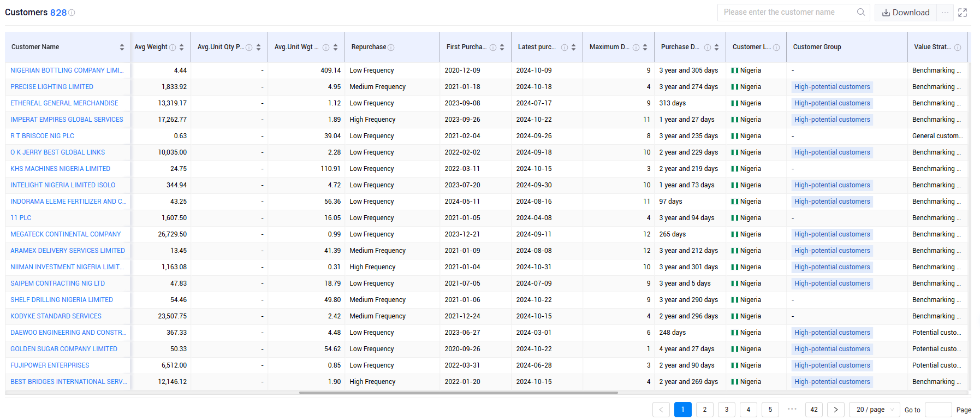The height and width of the screenshot is (420, 980).
Task: Sort by Latest purchase column
Action: [x=573, y=48]
